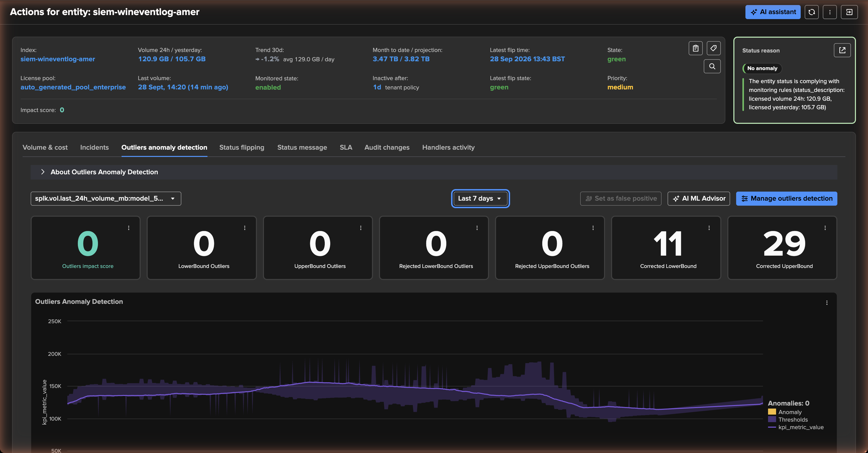Open Outliers impact score card menu
The width and height of the screenshot is (868, 453).
coord(129,228)
